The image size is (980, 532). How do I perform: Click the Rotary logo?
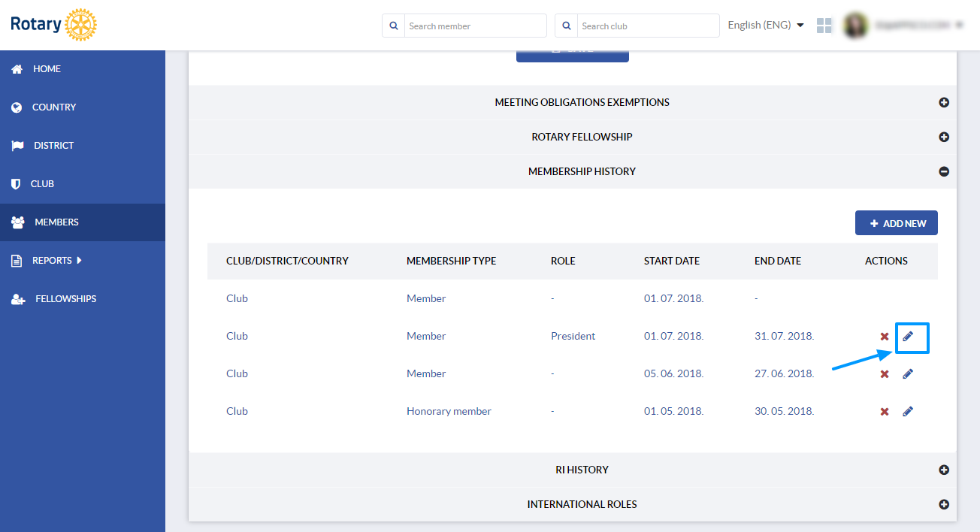click(53, 25)
